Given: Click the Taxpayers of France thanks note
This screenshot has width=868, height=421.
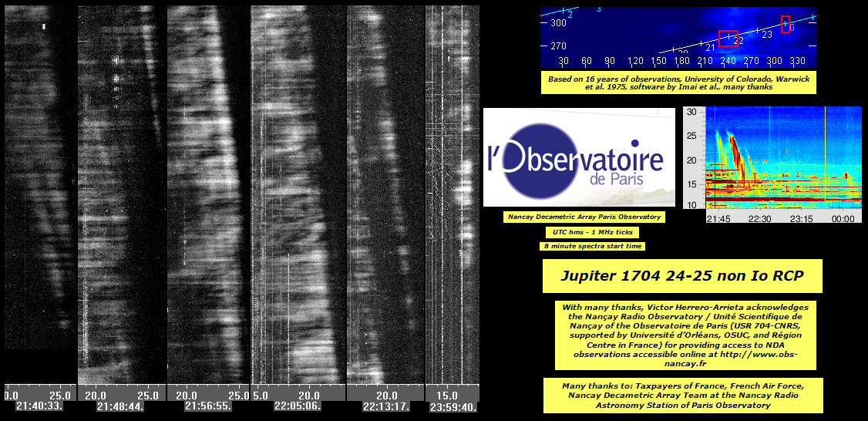Looking at the screenshot, I should click(x=682, y=396).
